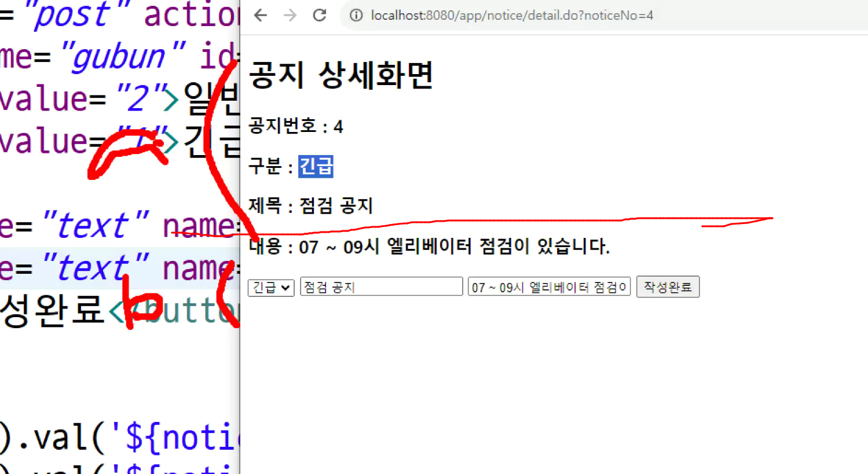Select the 공지번호 : 4 line

coord(296,126)
